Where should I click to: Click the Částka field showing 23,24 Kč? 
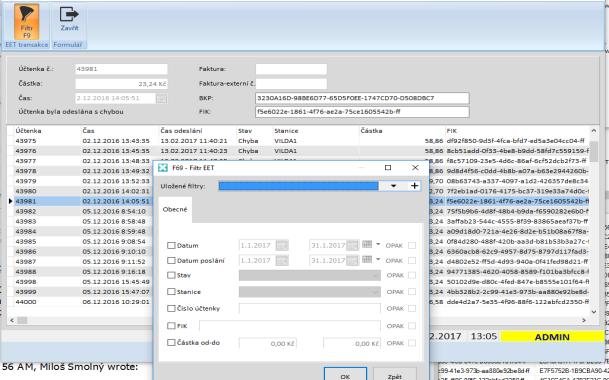tap(121, 84)
